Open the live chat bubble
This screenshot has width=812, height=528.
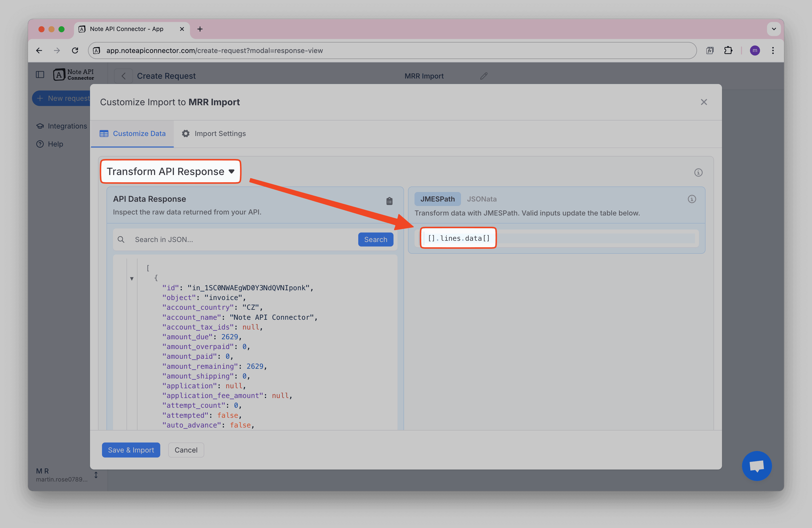point(756,465)
